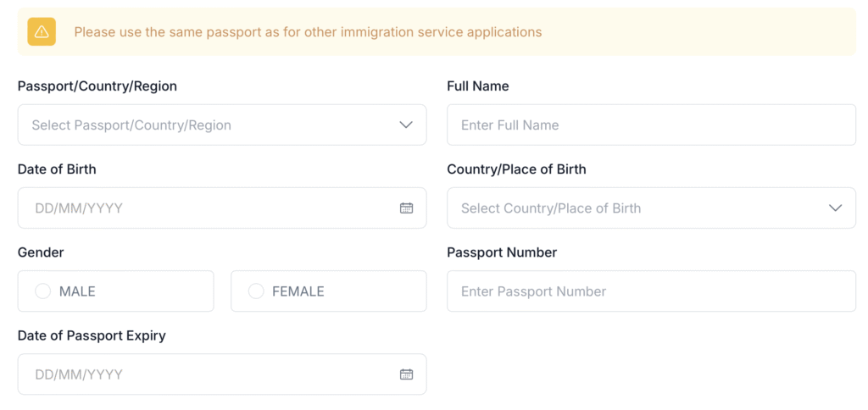
Task: Click the Full Name field label
Action: click(x=477, y=86)
